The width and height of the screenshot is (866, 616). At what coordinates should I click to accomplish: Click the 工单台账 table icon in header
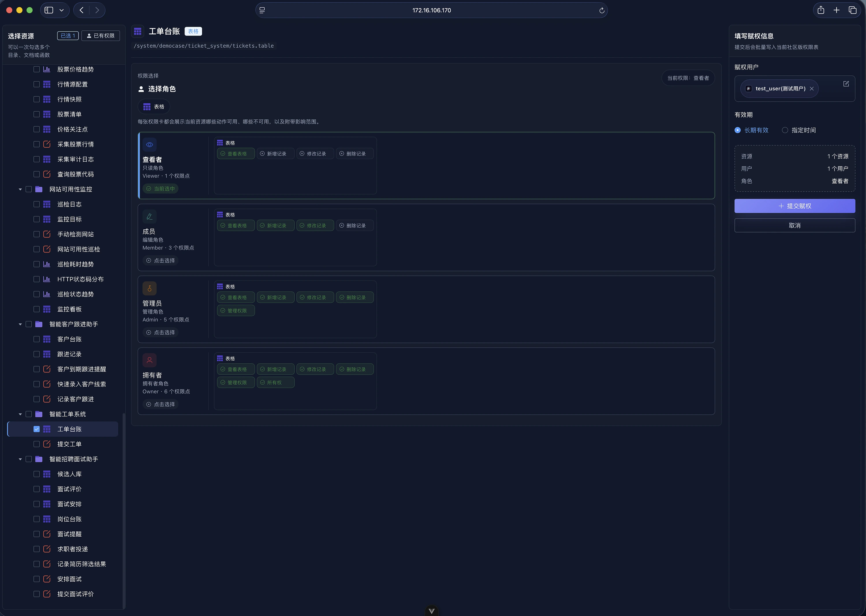click(x=138, y=31)
